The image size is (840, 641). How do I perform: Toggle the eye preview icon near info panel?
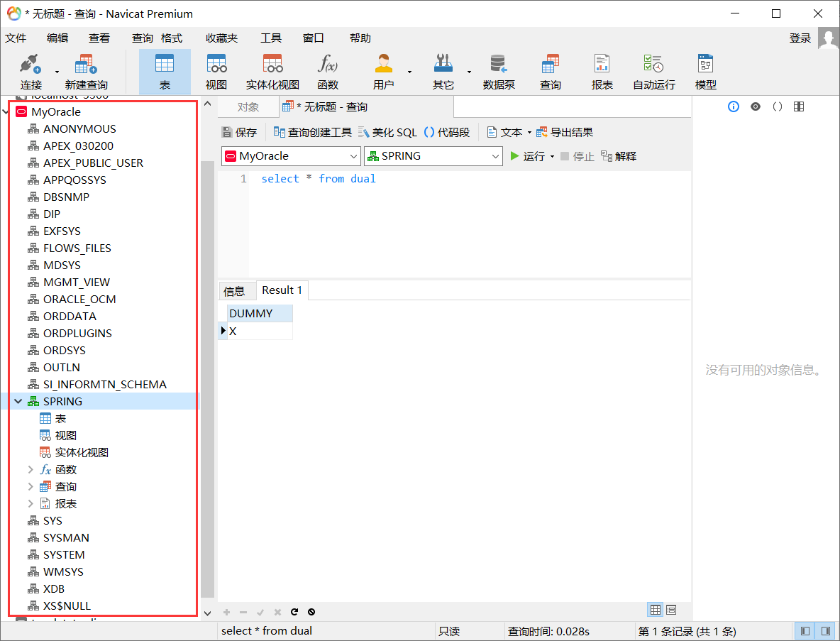click(x=755, y=106)
